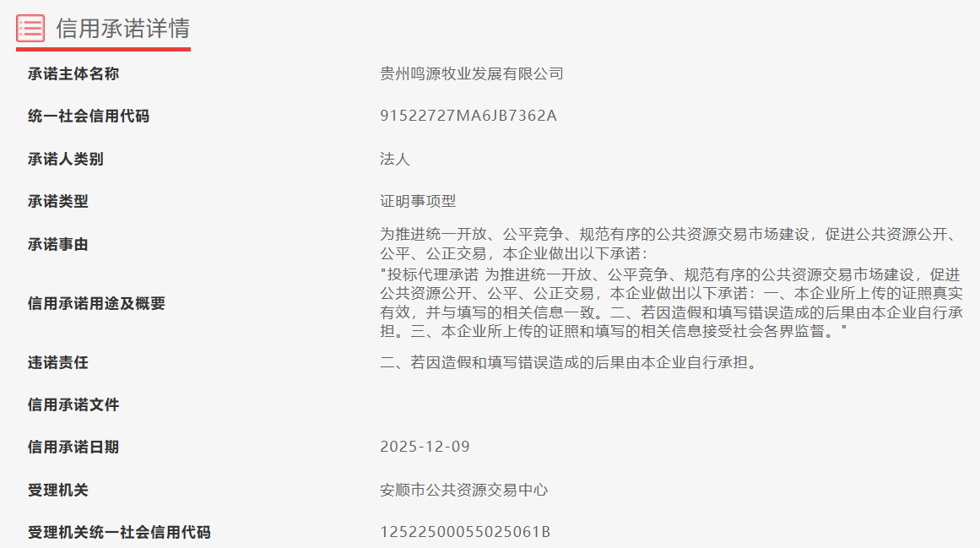Screen dimensions: 980x548
Task: Click the 证明事项型 value
Action: coord(418,201)
